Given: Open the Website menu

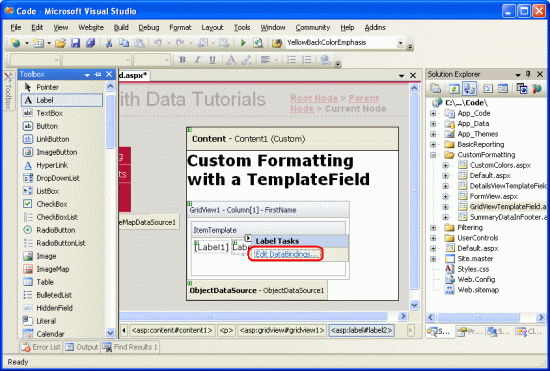Looking at the screenshot, I should 91,27.
